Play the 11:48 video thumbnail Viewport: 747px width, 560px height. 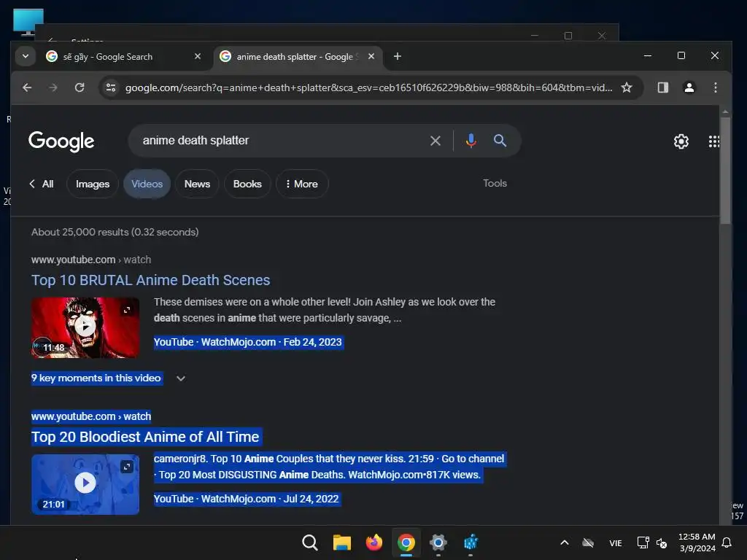click(x=85, y=327)
